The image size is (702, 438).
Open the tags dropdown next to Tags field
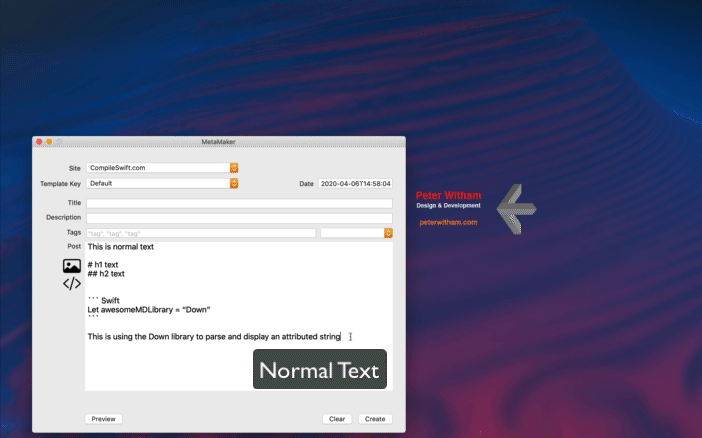click(x=356, y=233)
